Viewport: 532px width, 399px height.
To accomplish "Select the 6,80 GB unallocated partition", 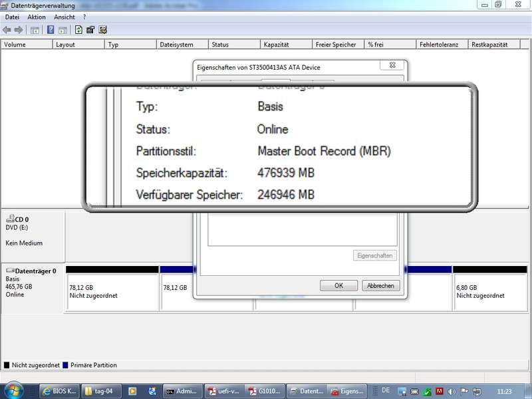I will [490, 292].
